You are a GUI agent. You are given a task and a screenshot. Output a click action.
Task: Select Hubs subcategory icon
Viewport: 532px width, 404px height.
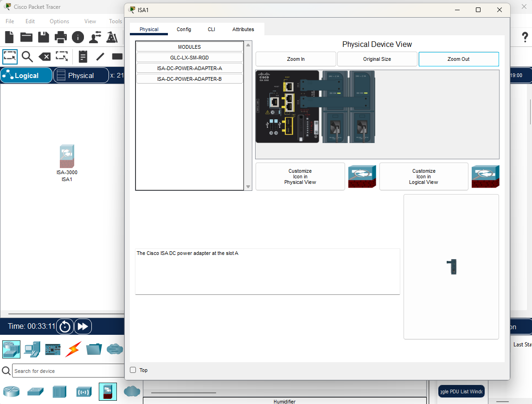pyautogui.click(x=59, y=391)
